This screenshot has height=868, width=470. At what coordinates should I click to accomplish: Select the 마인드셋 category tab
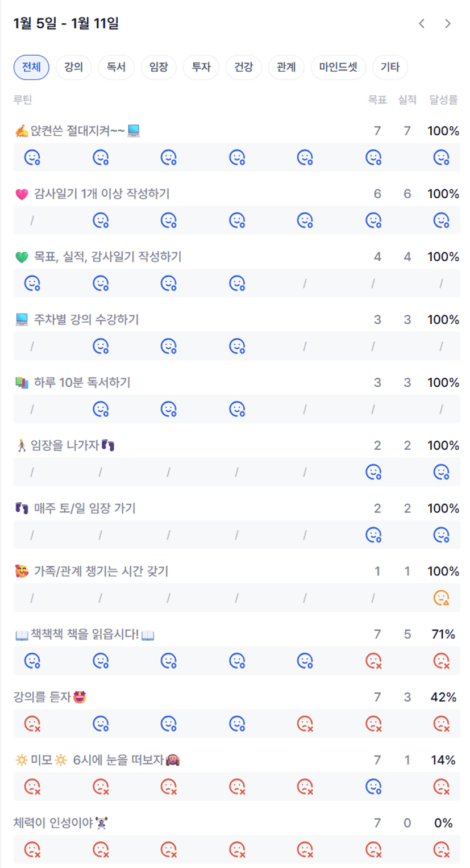338,67
